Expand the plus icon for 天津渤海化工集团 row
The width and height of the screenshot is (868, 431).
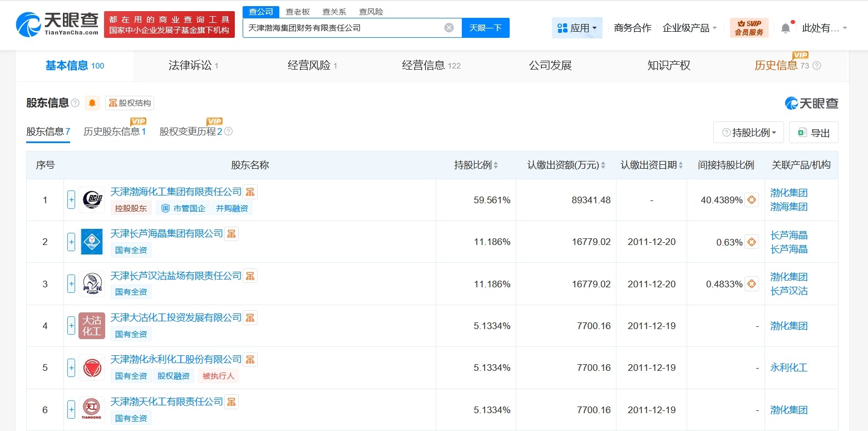[71, 200]
